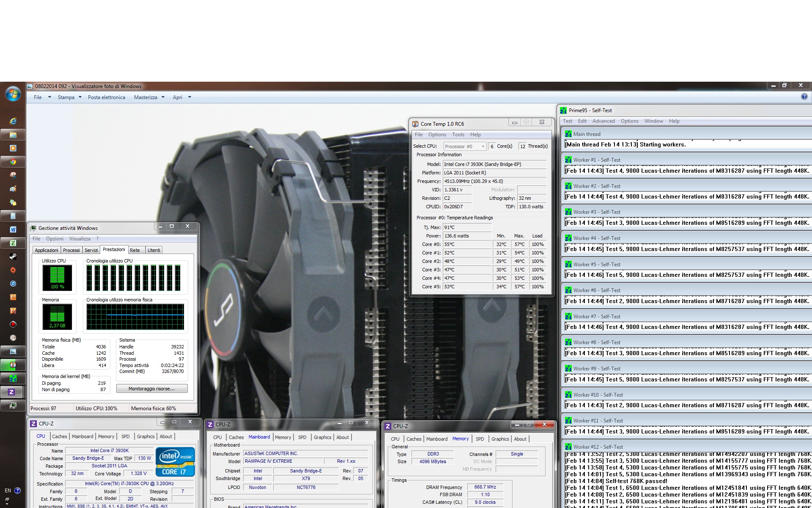Image resolution: width=812 pixels, height=508 pixels.
Task: Switch to the Rete tab in Task Manager
Action: (x=135, y=250)
